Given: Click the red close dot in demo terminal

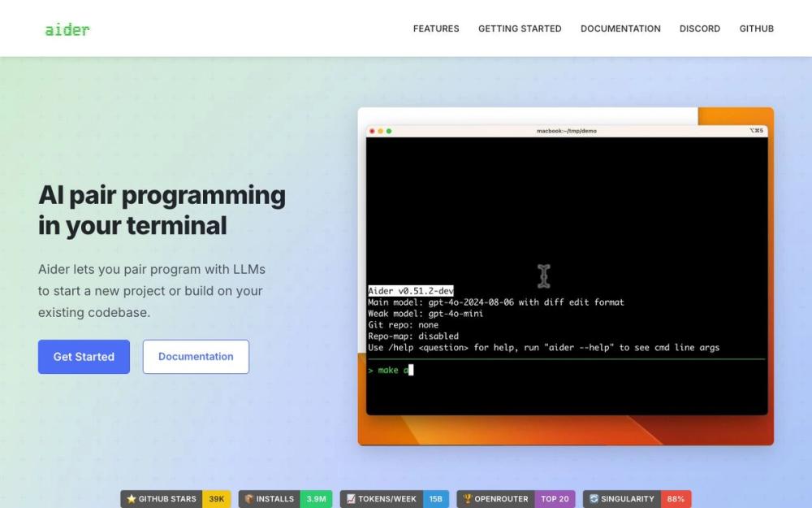Looking at the screenshot, I should [372, 131].
